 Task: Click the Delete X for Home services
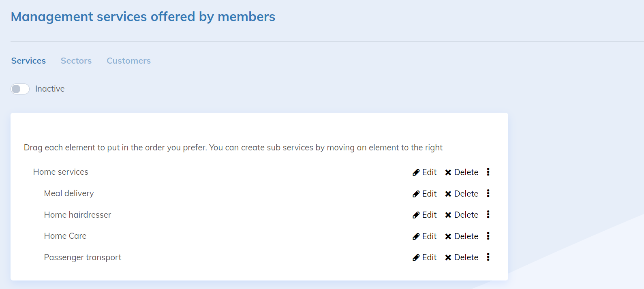[448, 172]
